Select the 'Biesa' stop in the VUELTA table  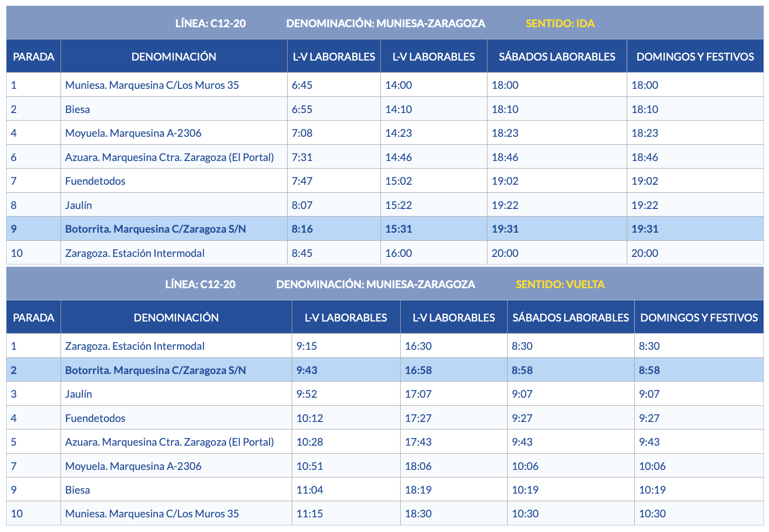tap(78, 490)
